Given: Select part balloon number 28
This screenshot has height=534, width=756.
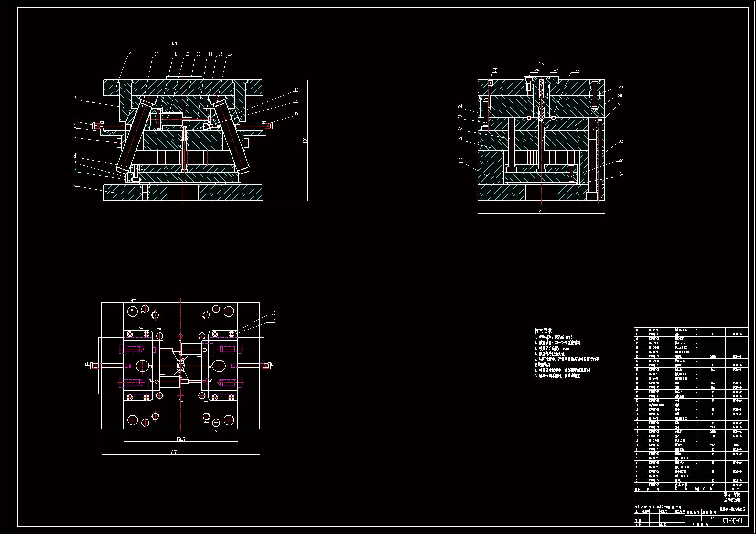Looking at the screenshot, I should pos(577,71).
